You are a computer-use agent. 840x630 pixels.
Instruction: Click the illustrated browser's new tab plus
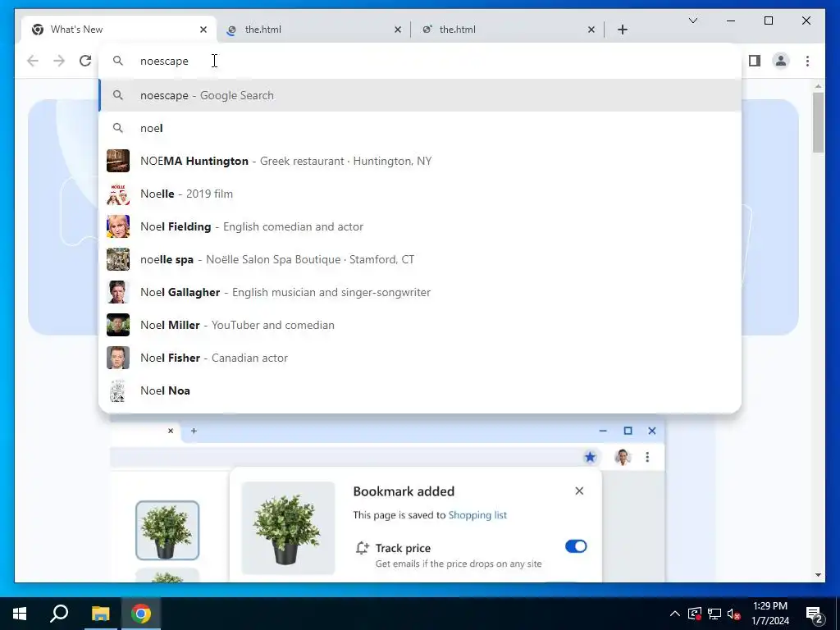[x=194, y=431]
